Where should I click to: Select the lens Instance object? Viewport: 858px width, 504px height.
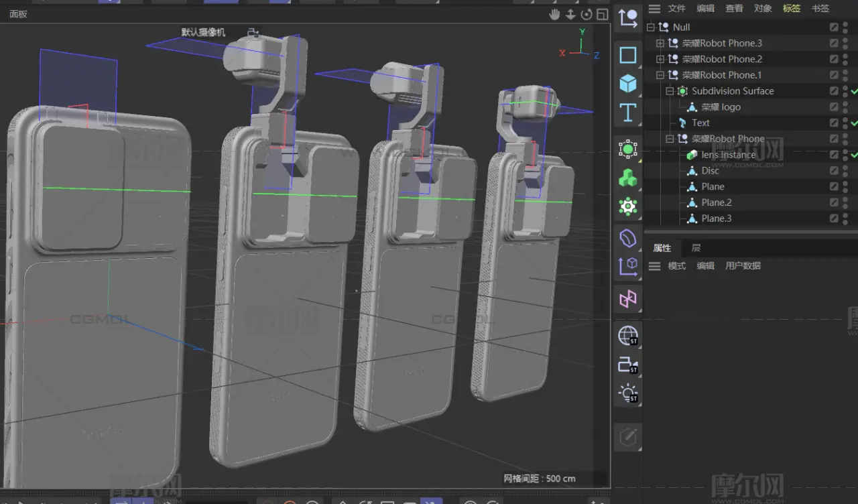[x=729, y=155]
